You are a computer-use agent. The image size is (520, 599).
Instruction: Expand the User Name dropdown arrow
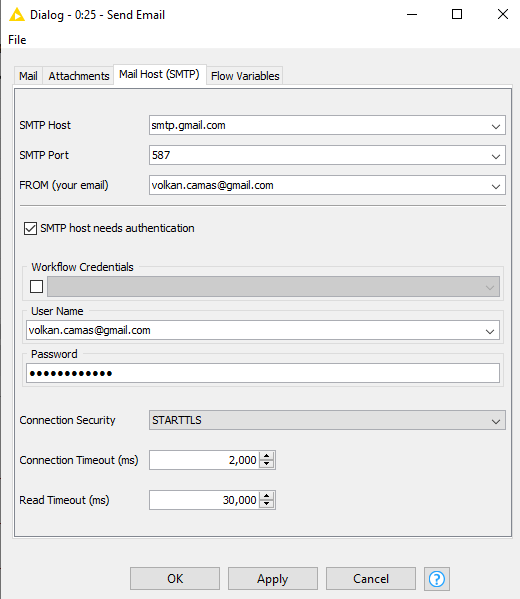490,331
